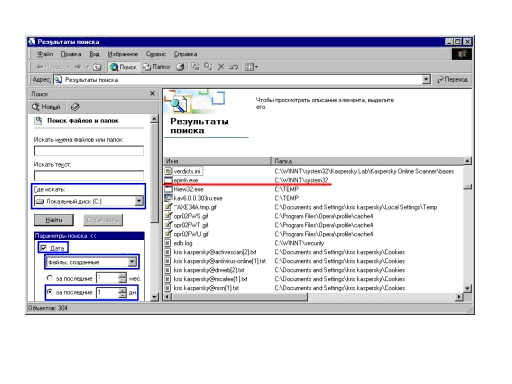Select the opr02PWT.gif file icon
This screenshot has width=512, height=384.
coord(168,225)
